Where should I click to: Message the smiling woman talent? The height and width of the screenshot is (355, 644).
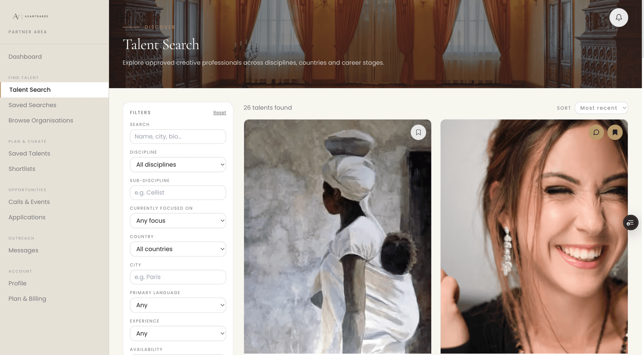click(x=596, y=132)
